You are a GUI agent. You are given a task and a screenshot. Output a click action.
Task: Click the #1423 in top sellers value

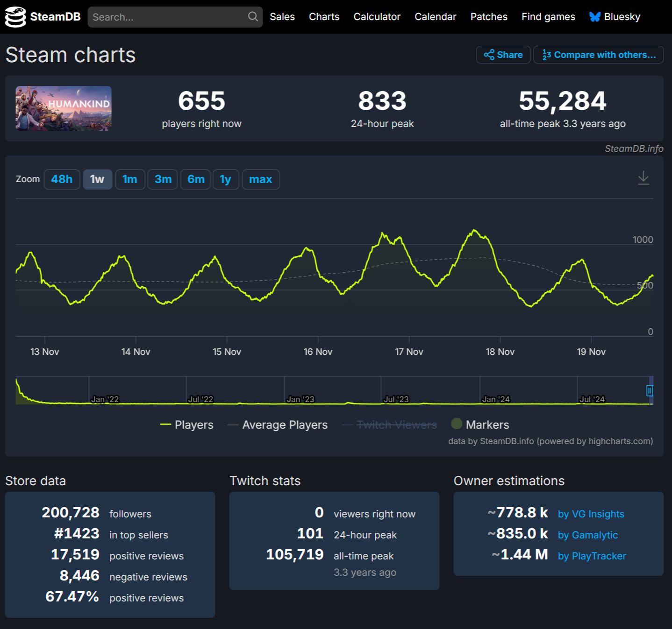point(77,533)
